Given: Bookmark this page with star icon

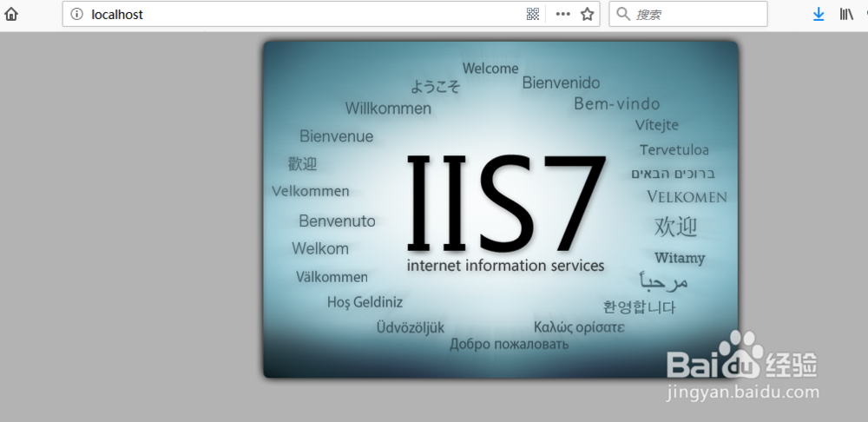Looking at the screenshot, I should pyautogui.click(x=588, y=15).
